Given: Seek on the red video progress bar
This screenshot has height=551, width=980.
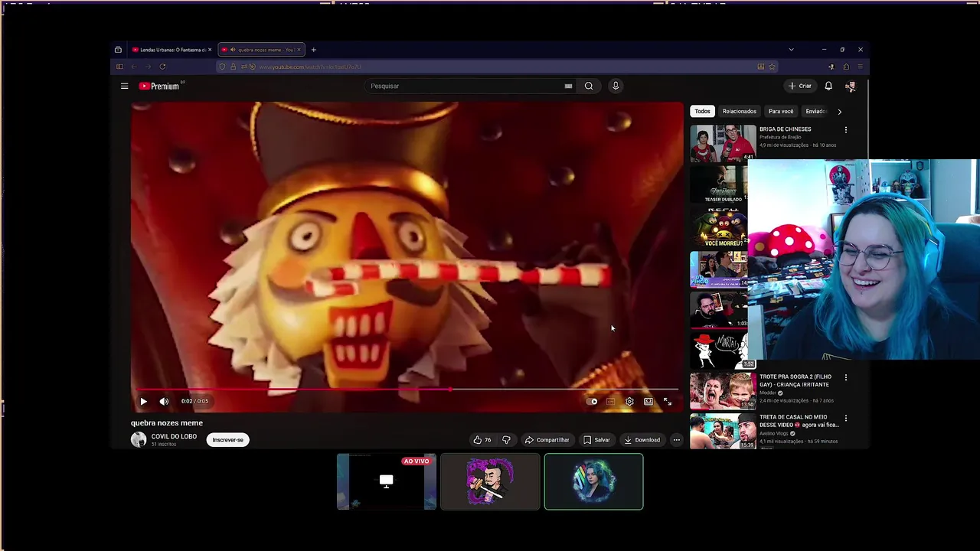Looking at the screenshot, I should click(x=407, y=390).
